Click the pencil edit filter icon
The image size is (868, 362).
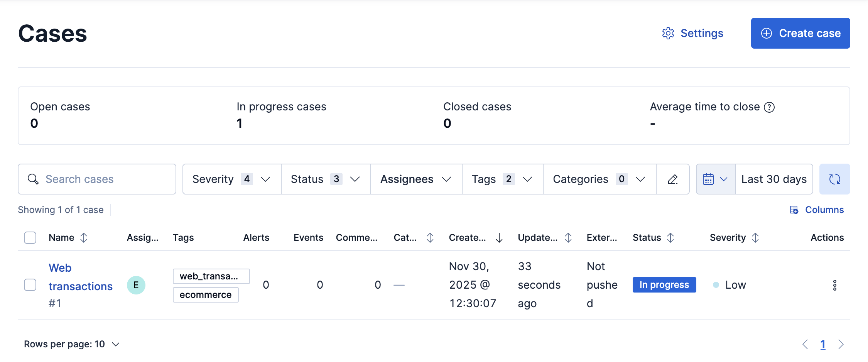point(672,179)
